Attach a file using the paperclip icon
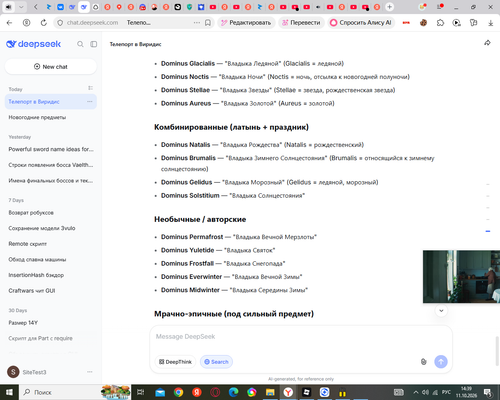The image size is (500, 400). [423, 362]
